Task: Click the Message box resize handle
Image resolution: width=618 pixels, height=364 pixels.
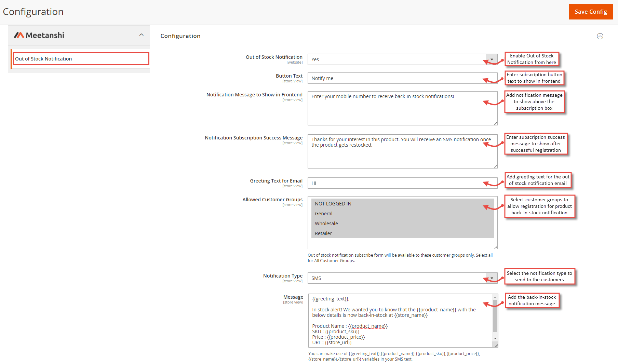Action: coord(496,345)
